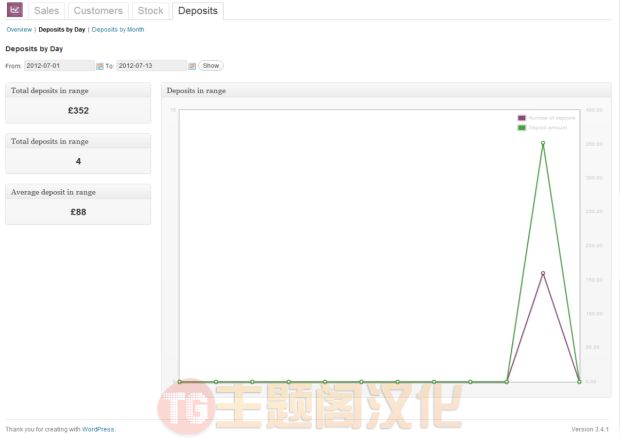Screen dimensions: 620x438
Task: Follow the WordPress footer link
Action: point(98,429)
